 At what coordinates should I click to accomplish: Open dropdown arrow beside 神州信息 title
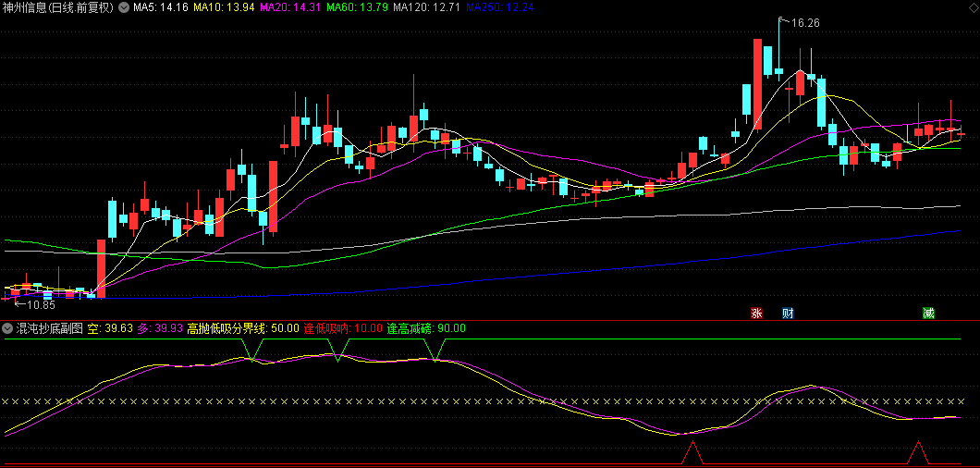click(122, 8)
